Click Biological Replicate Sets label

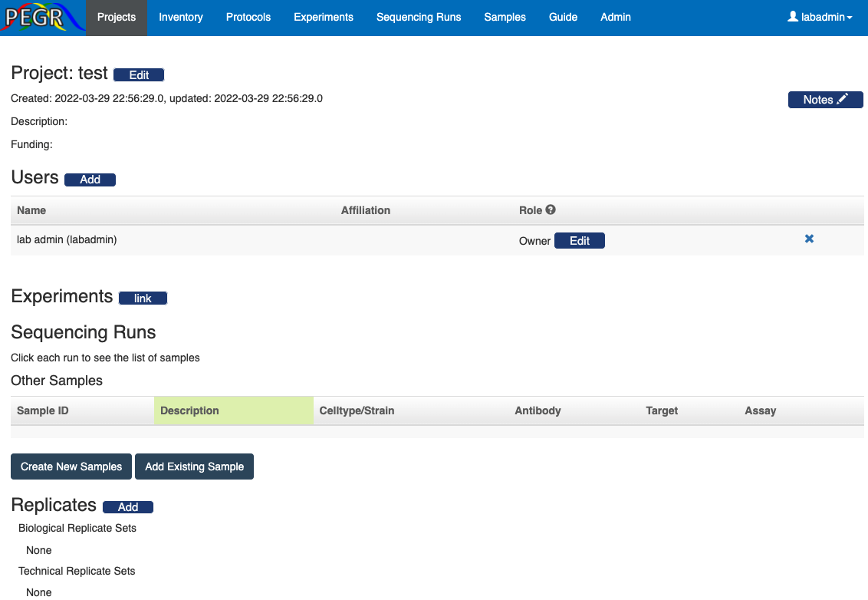pos(77,528)
